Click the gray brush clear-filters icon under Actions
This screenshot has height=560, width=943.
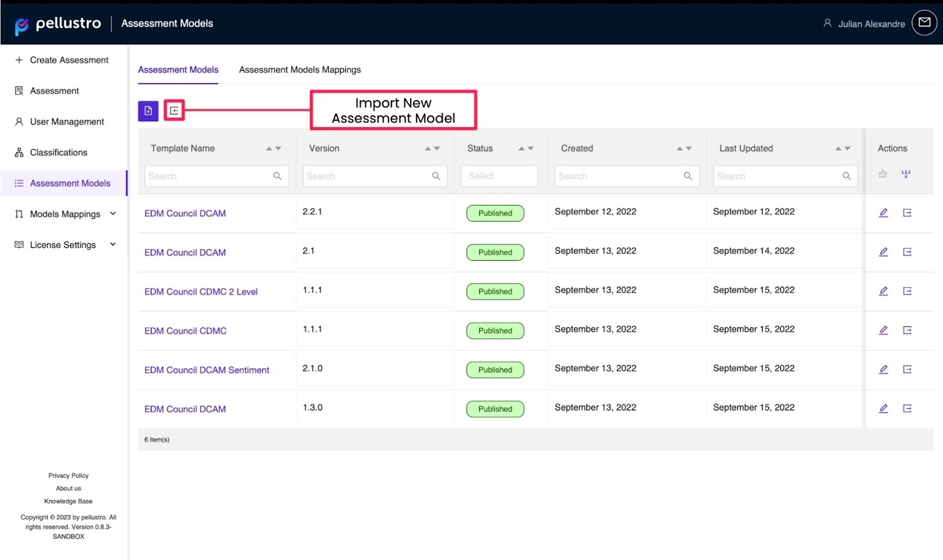pyautogui.click(x=882, y=174)
